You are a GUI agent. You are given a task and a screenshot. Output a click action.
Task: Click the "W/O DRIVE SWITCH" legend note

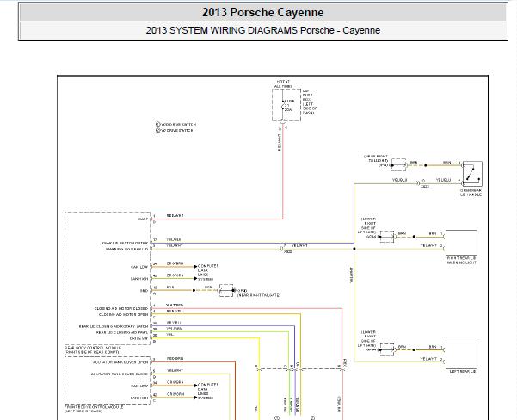[175, 125]
